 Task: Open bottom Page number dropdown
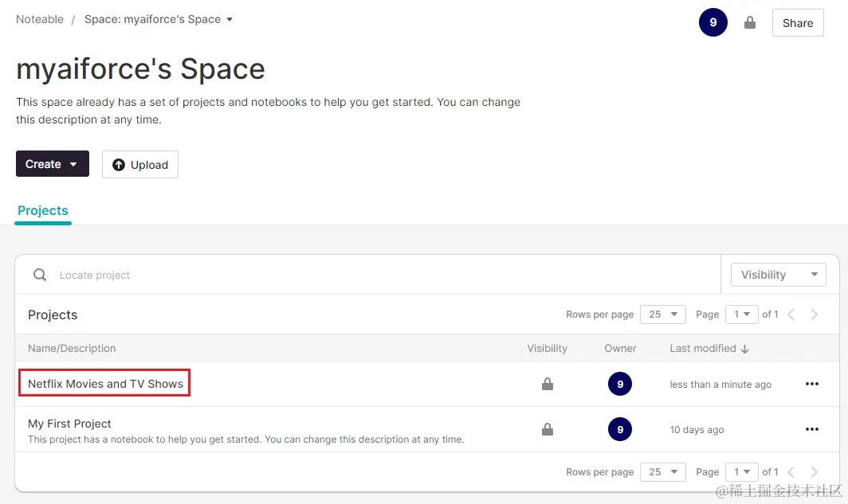(741, 471)
